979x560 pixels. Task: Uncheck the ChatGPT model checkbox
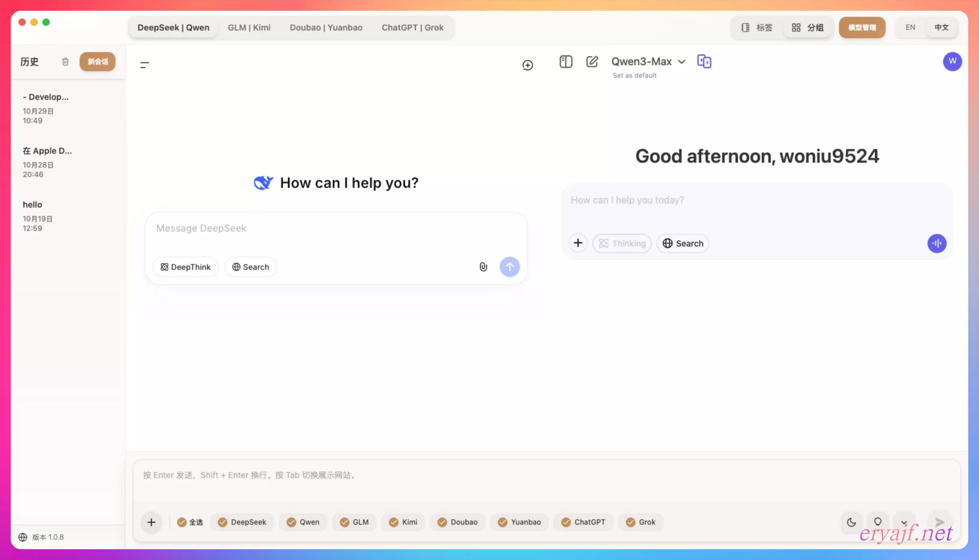pyautogui.click(x=566, y=522)
